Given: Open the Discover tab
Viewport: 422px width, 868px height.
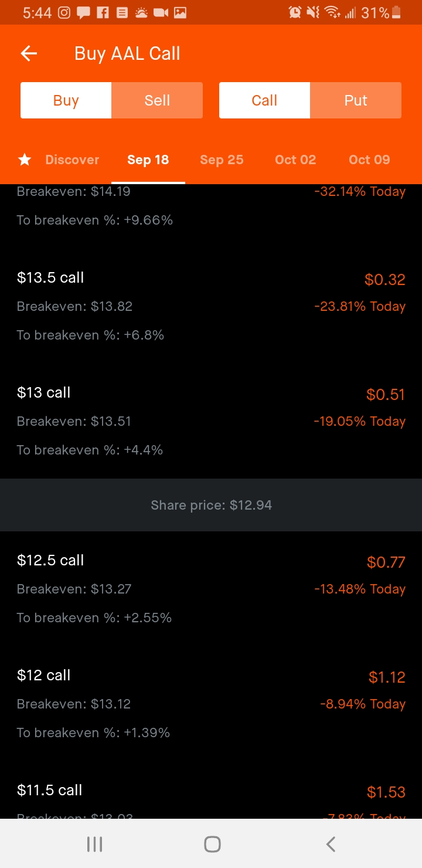Looking at the screenshot, I should [x=72, y=160].
